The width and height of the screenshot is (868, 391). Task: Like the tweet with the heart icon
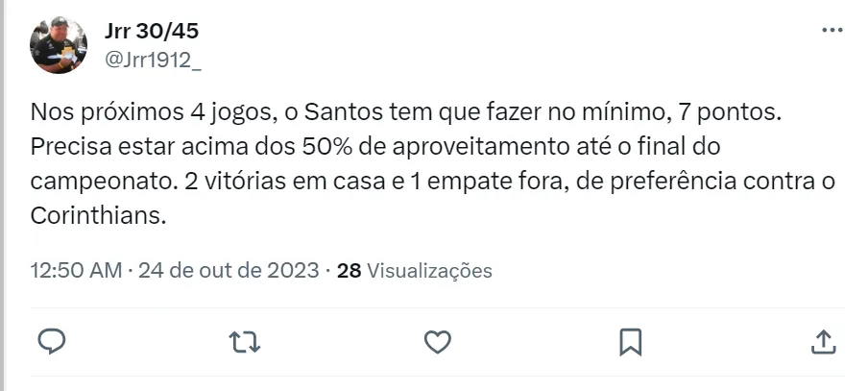click(438, 341)
